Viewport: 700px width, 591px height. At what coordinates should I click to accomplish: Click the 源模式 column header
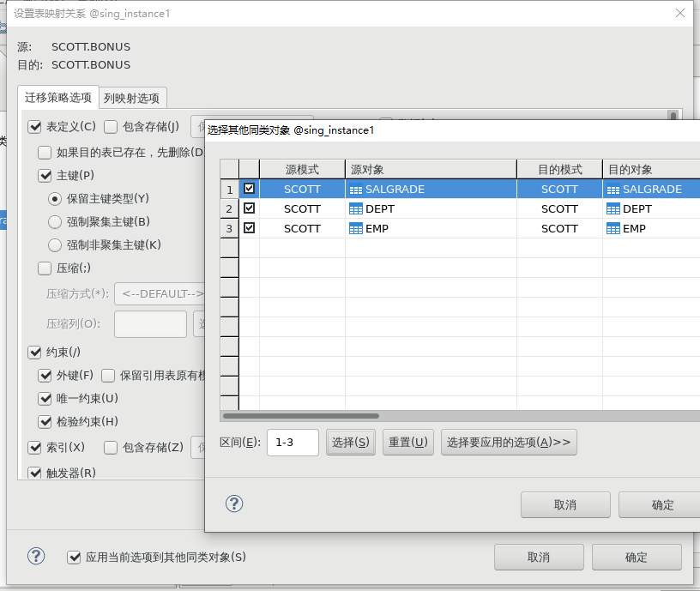[x=302, y=170]
